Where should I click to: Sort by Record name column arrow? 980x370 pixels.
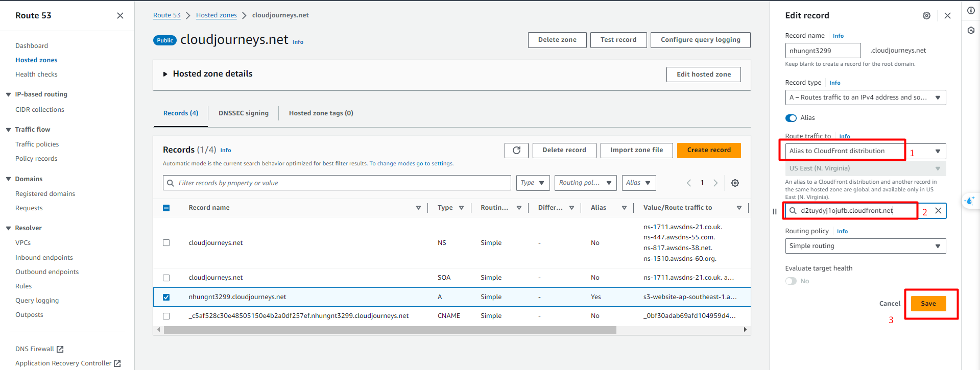point(418,208)
